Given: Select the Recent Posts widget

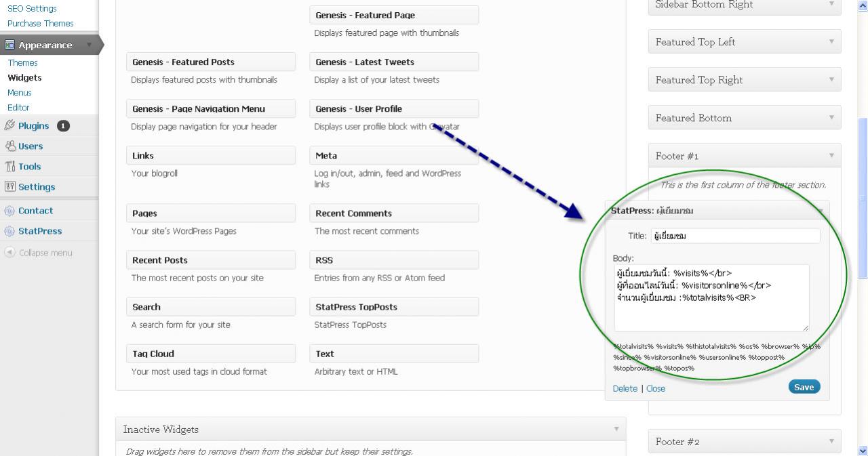Looking at the screenshot, I should [x=211, y=260].
